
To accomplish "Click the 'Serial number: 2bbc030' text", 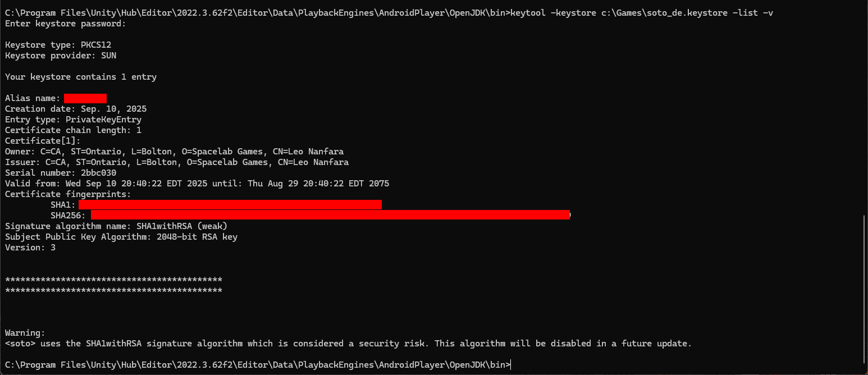I will click(x=61, y=173).
